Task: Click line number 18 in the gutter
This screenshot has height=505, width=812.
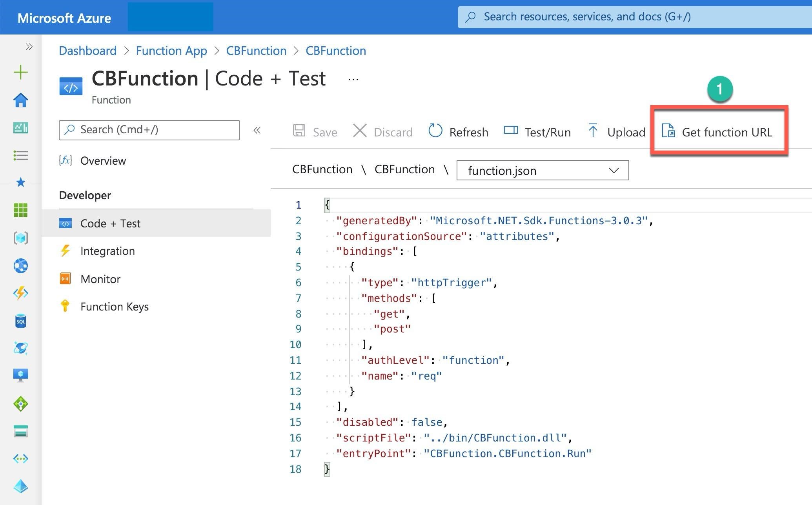Action: (295, 469)
